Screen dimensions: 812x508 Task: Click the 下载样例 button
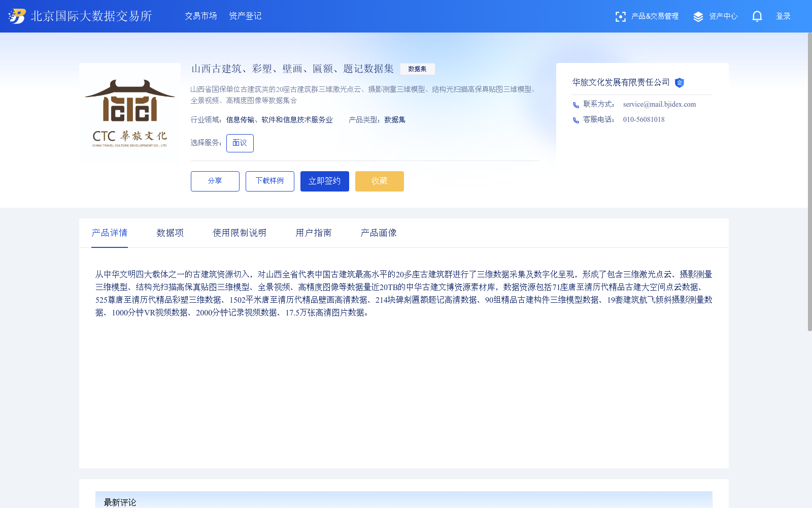pyautogui.click(x=270, y=181)
